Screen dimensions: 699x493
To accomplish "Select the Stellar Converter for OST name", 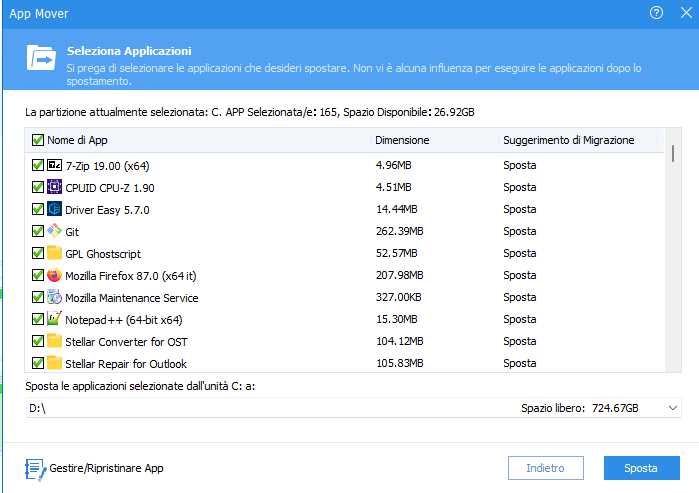I will 126,342.
